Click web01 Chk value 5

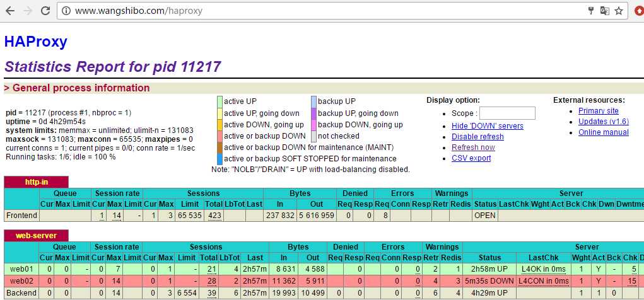click(x=634, y=269)
